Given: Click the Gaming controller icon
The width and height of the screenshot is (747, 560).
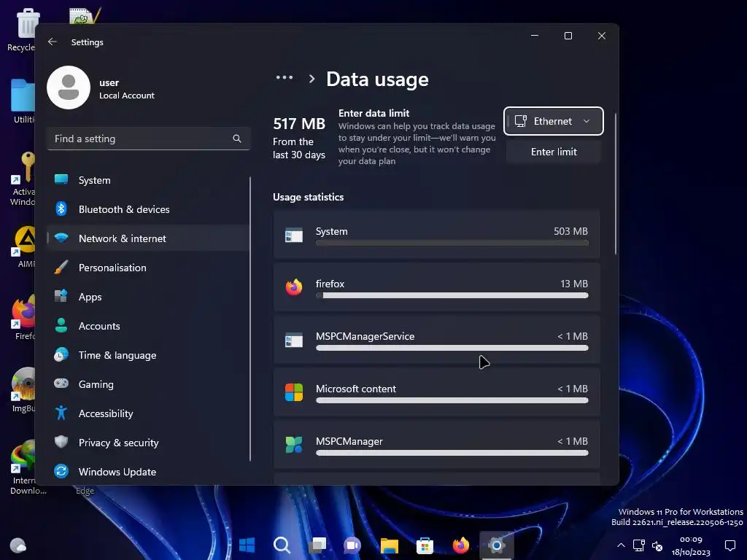Looking at the screenshot, I should (x=61, y=384).
